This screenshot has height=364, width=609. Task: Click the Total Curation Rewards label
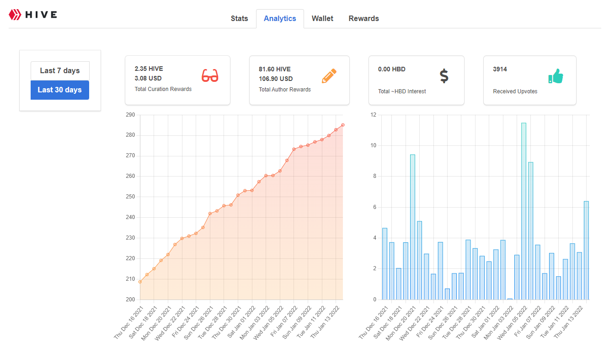point(163,89)
